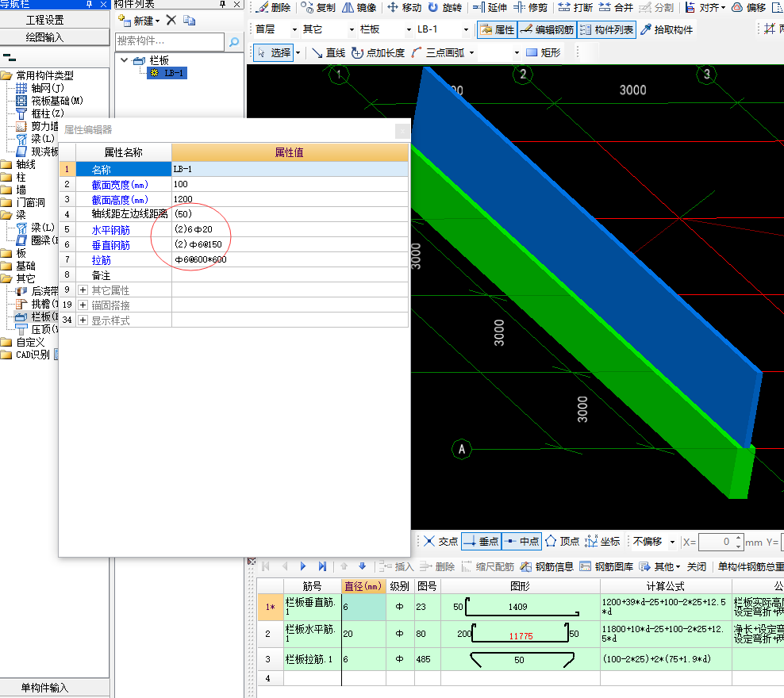Move rebar row down with blue arrow
Screen dimensions: 784x698
pyautogui.click(x=363, y=566)
